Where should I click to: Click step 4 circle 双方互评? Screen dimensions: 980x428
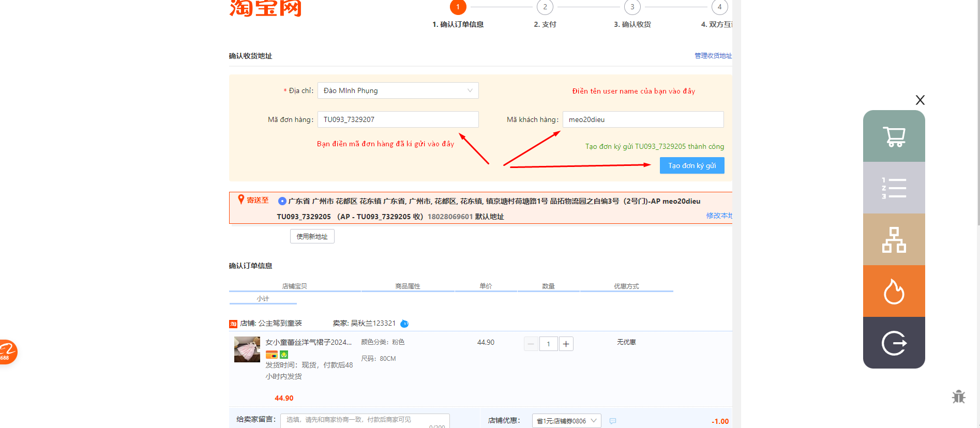[720, 7]
